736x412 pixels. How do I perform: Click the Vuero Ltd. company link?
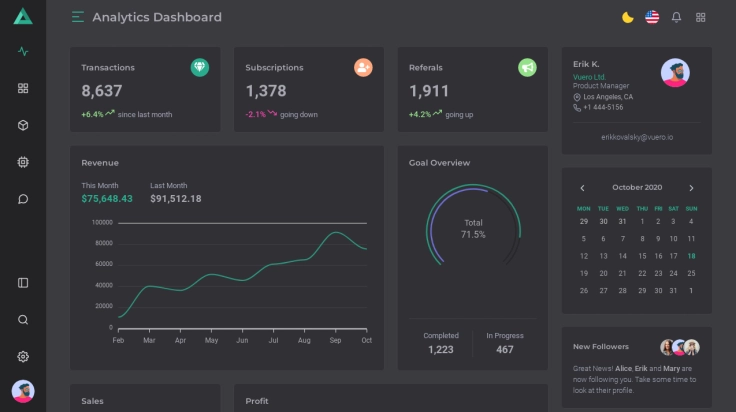589,76
